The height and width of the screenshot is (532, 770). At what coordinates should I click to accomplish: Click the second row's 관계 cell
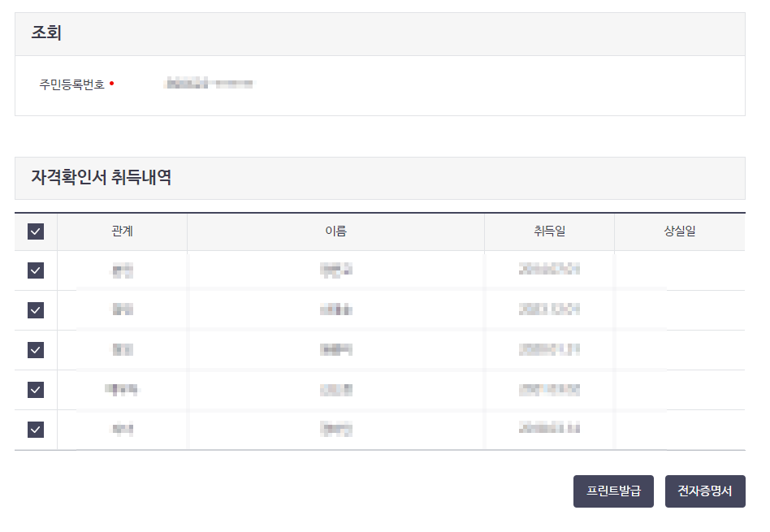coord(122,310)
